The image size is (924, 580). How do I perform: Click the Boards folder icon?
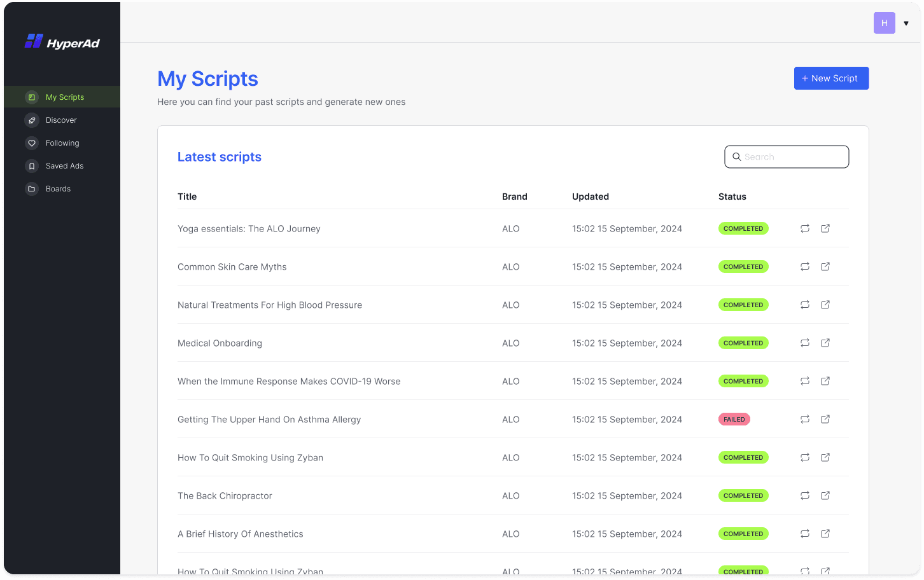pyautogui.click(x=32, y=189)
